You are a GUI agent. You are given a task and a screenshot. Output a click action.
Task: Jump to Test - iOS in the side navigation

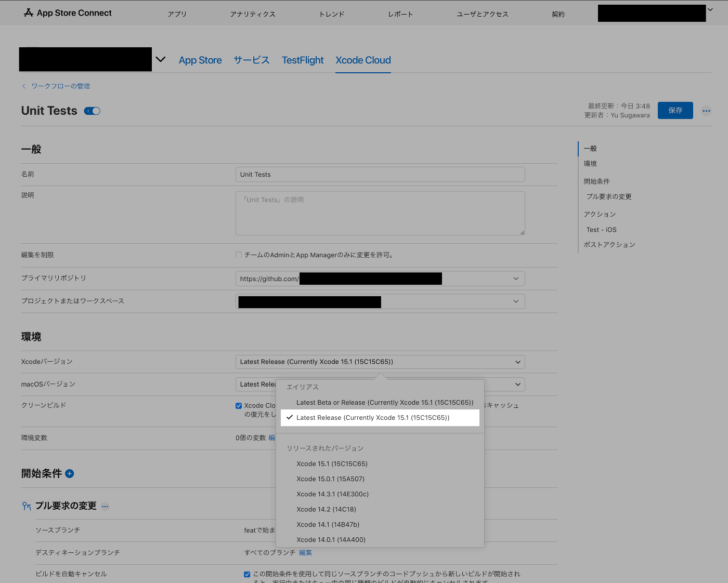[602, 230]
